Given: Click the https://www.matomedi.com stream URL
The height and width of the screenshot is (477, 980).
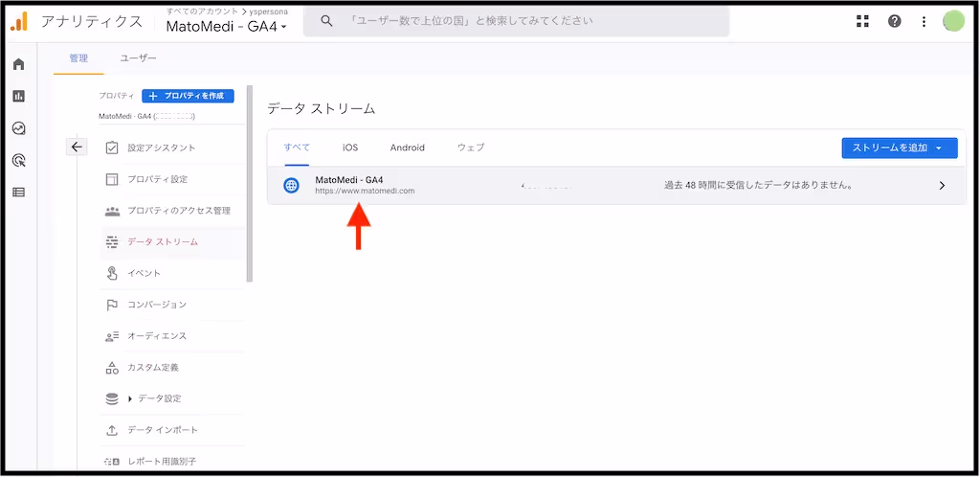Looking at the screenshot, I should [365, 192].
